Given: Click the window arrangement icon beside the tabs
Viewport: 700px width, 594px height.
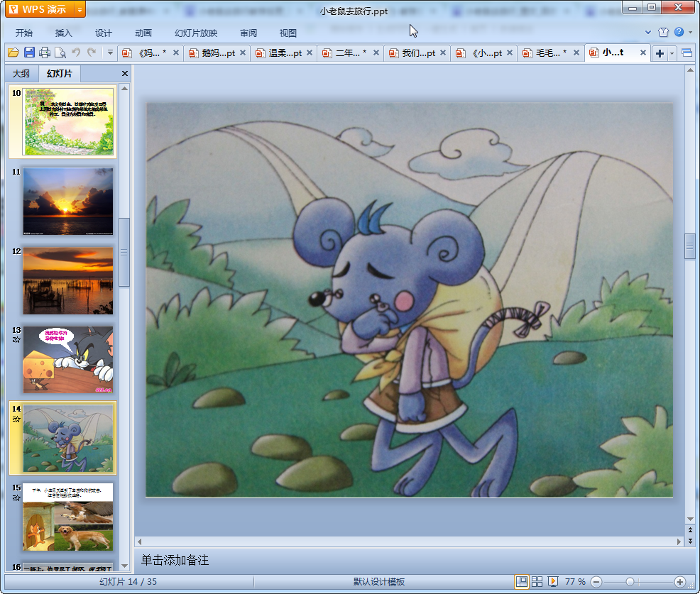Looking at the screenshot, I should coord(687,53).
